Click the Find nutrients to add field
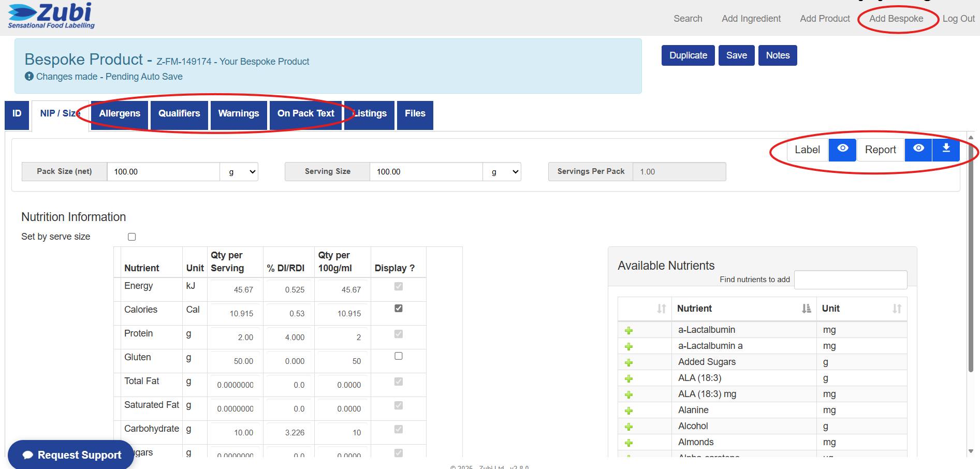Viewport: 980px width, 469px height. tap(851, 280)
